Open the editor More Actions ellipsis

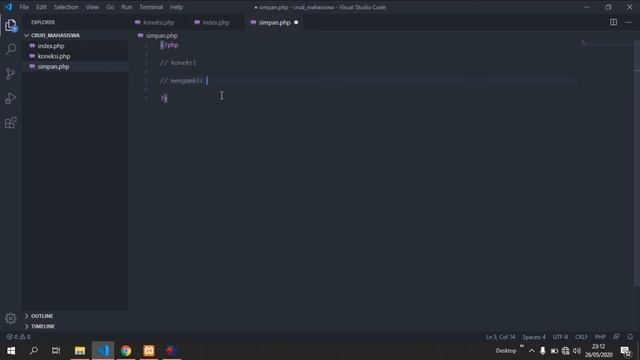[x=628, y=22]
